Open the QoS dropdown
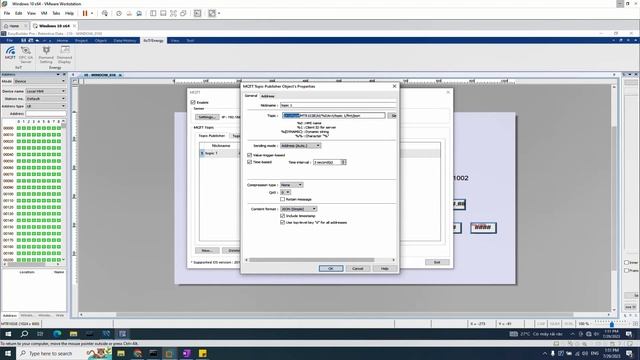640x360 pixels. (285, 192)
